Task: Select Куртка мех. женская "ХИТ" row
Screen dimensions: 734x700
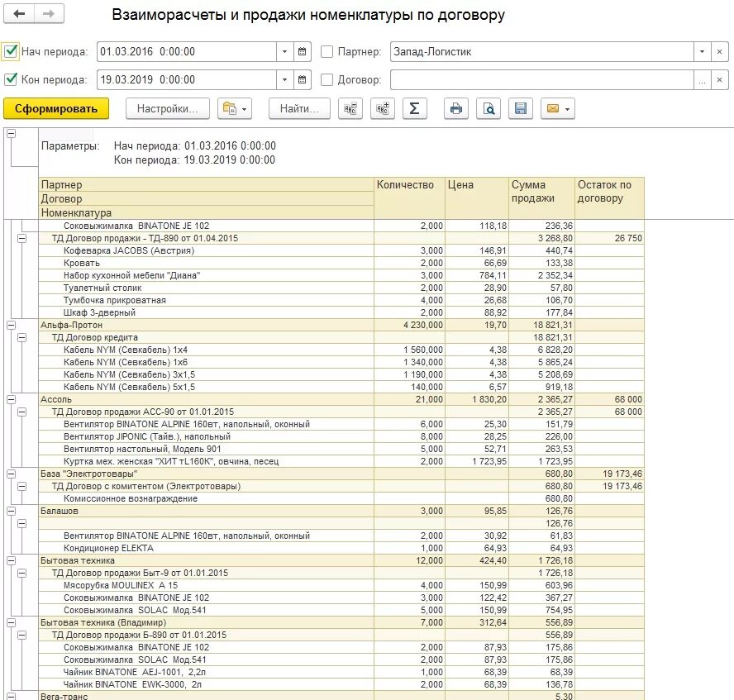Action: 341,461
